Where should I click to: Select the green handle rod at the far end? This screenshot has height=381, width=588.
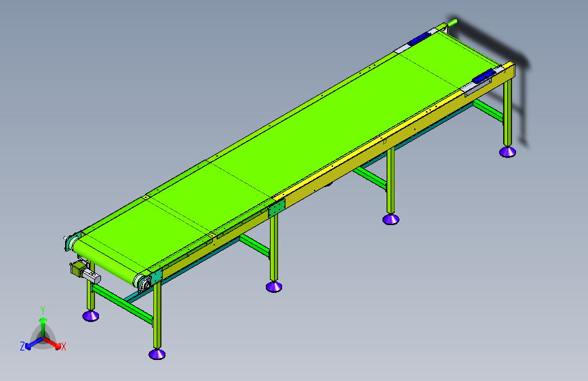coord(452,22)
